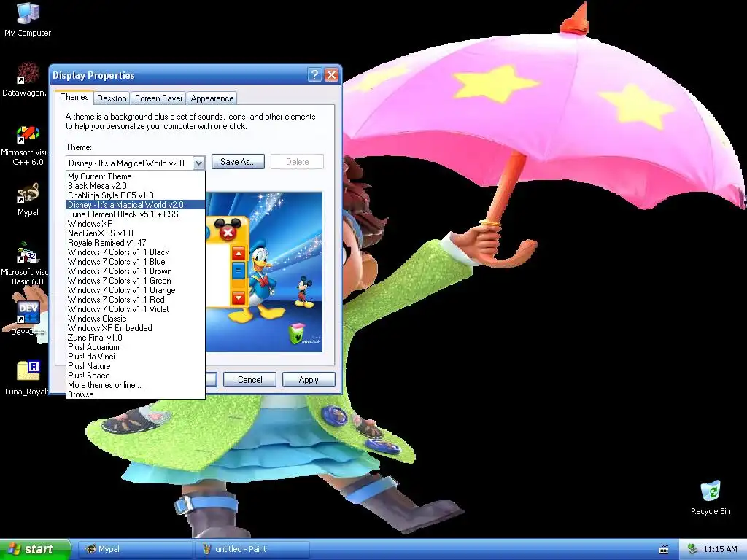Select the Browse... entry
This screenshot has height=560, width=747.
pyautogui.click(x=135, y=394)
